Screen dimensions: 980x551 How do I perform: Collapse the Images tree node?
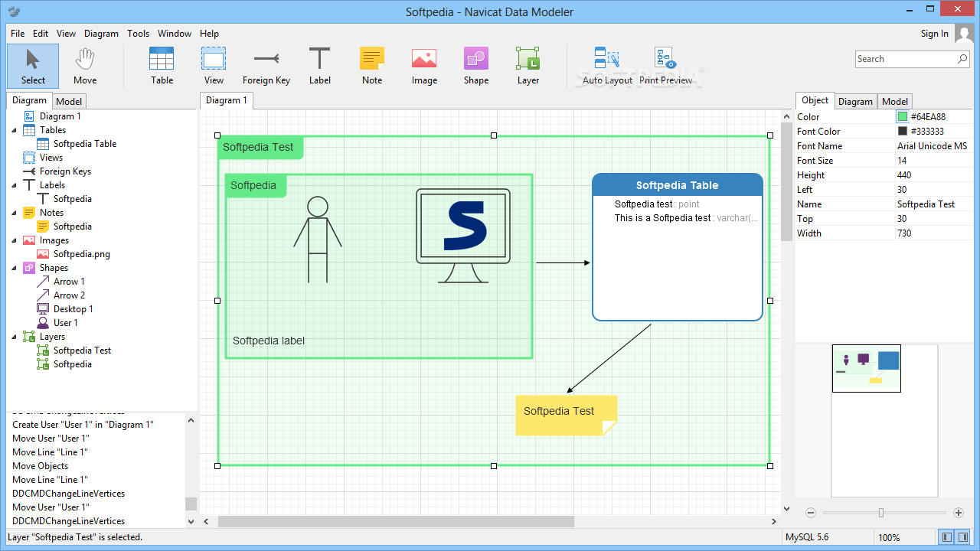14,240
